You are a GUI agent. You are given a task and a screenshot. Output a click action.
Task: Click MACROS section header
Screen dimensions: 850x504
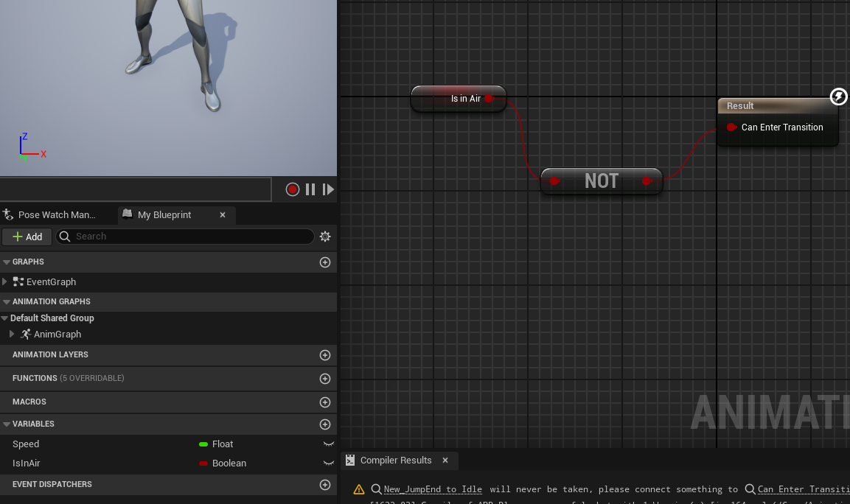point(168,402)
